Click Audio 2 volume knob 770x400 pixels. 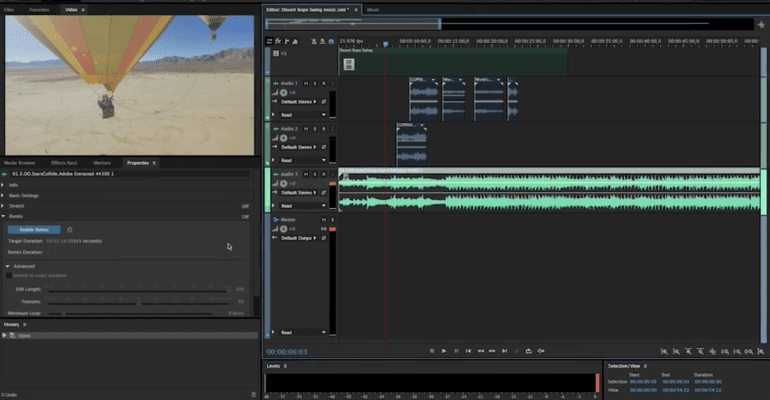283,138
